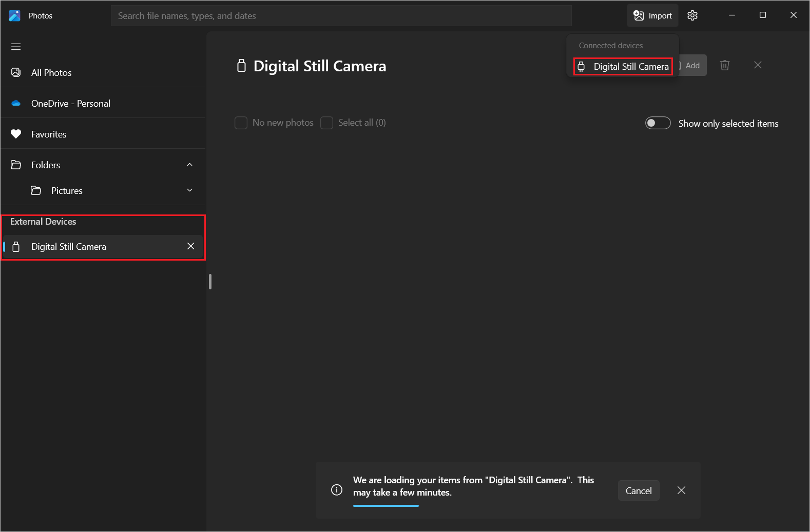The width and height of the screenshot is (810, 532).
Task: Collapse the Folders section
Action: pyautogui.click(x=189, y=165)
